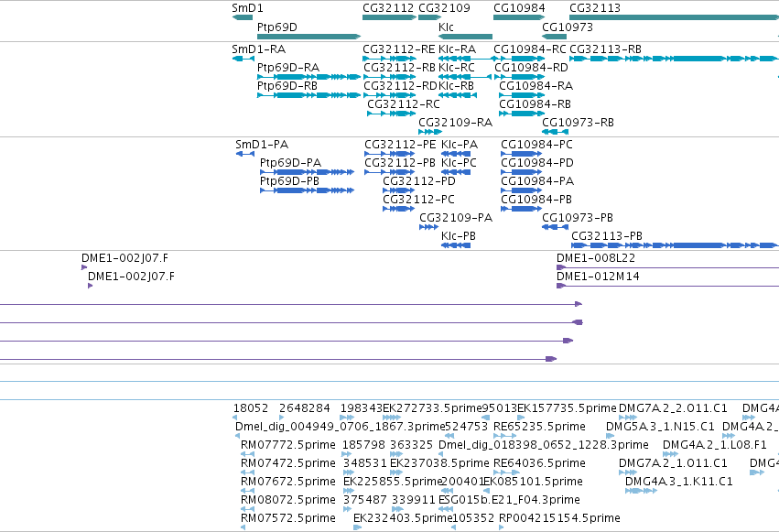Screen dimensions: 779x532
Task: Select the RM08072.5prime EST
Action: tap(247, 509)
